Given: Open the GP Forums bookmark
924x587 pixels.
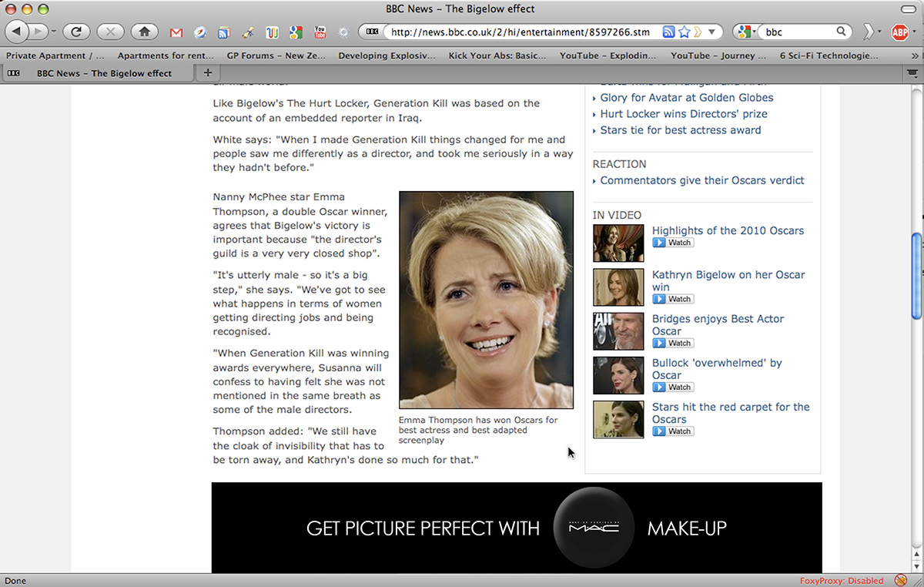Looking at the screenshot, I should 276,55.
